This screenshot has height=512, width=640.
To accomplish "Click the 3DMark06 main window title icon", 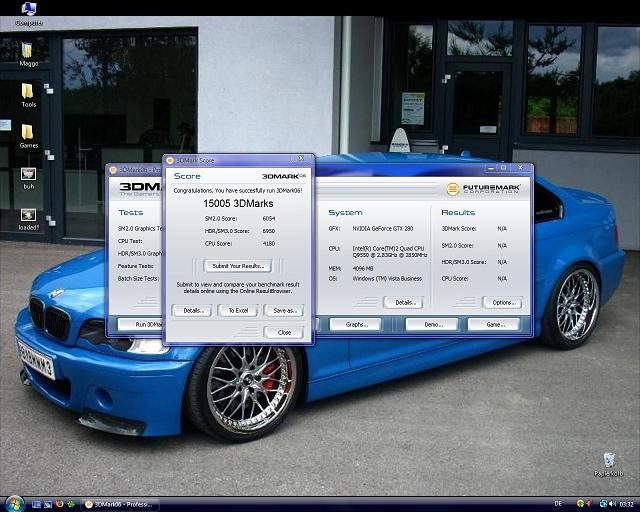I will coord(113,169).
